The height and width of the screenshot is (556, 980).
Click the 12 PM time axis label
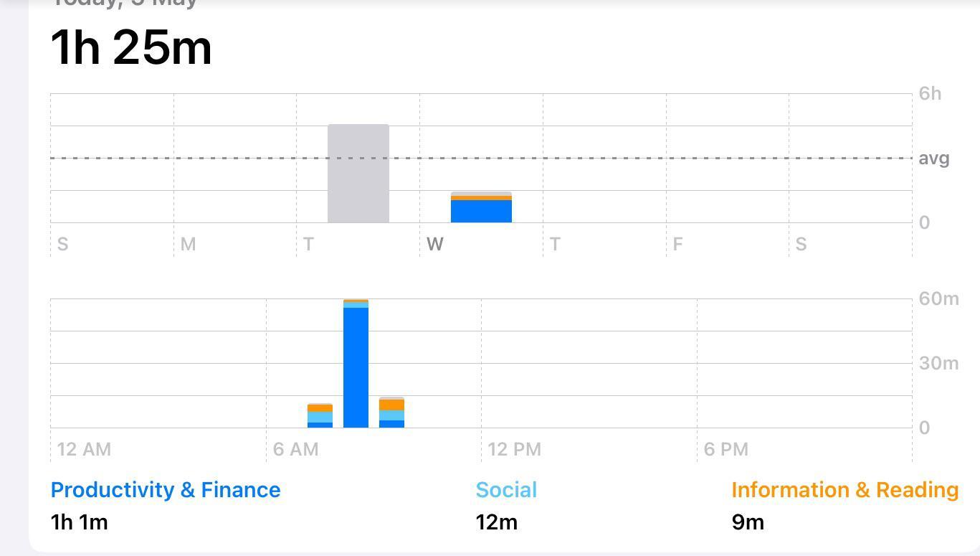click(x=514, y=449)
